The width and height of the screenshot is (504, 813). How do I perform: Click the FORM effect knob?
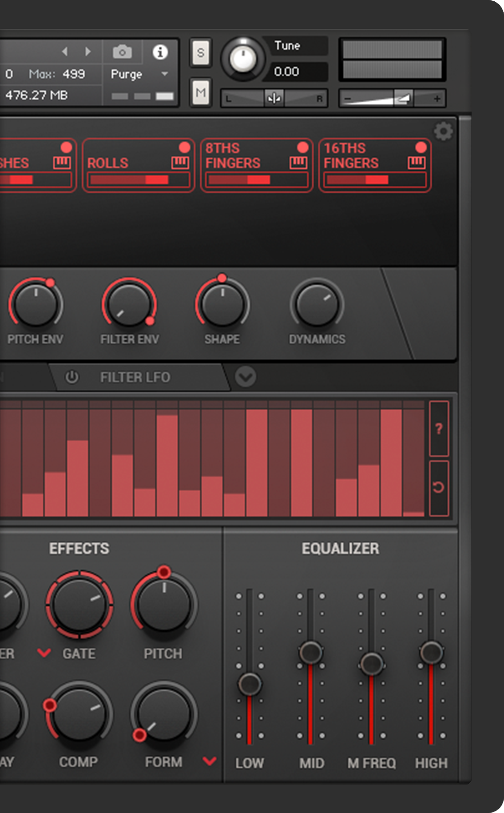click(x=164, y=714)
